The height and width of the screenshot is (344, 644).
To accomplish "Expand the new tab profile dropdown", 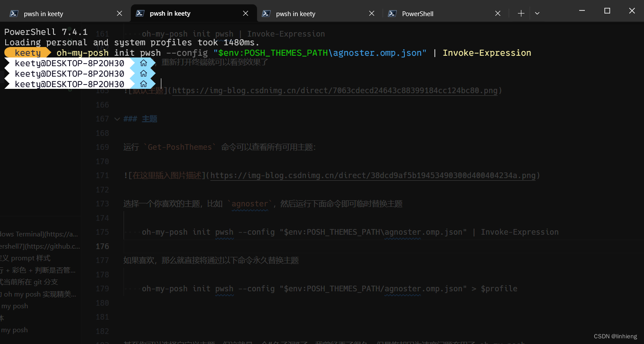I will (x=537, y=13).
